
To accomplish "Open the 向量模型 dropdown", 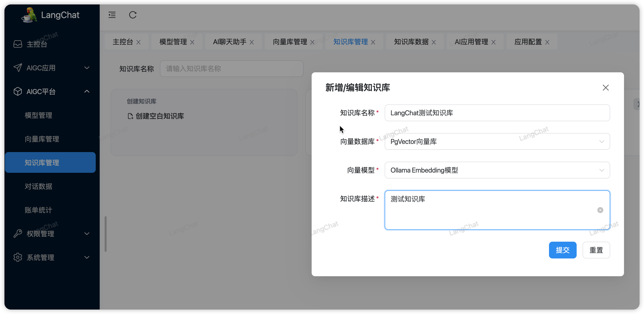I will [x=497, y=170].
